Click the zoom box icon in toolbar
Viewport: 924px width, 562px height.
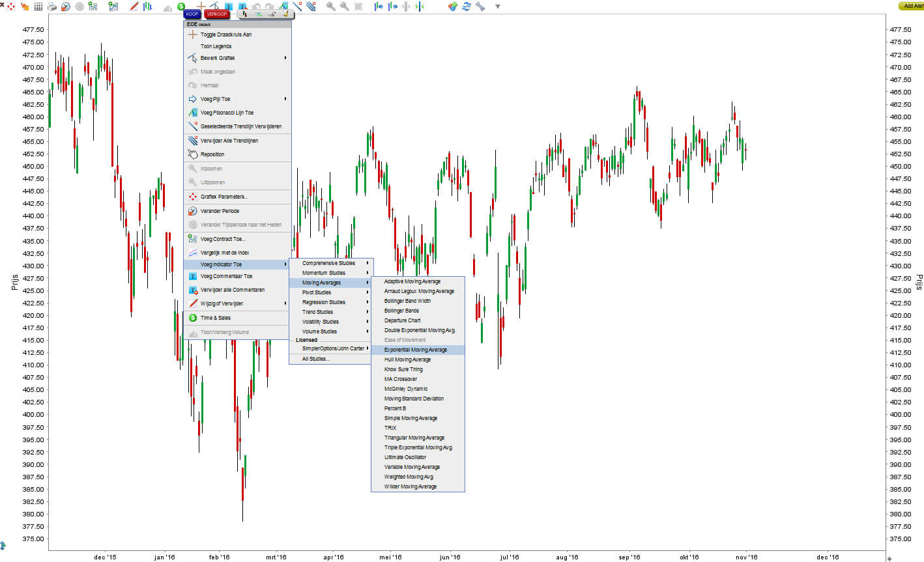358,7
